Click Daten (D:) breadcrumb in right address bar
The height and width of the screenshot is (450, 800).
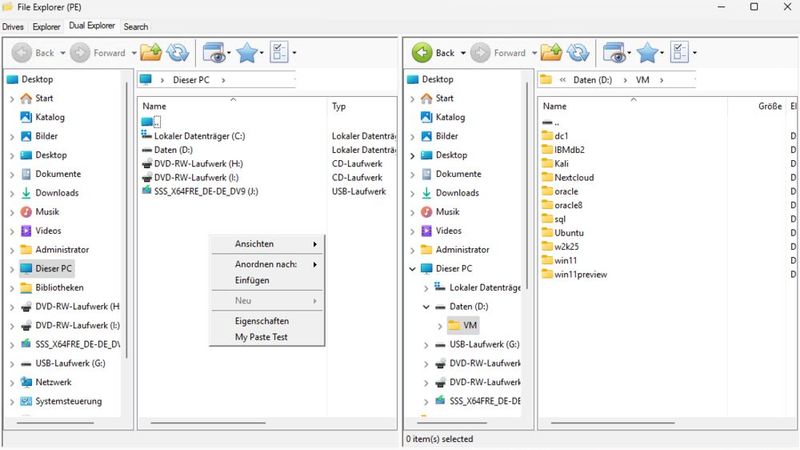tap(592, 80)
